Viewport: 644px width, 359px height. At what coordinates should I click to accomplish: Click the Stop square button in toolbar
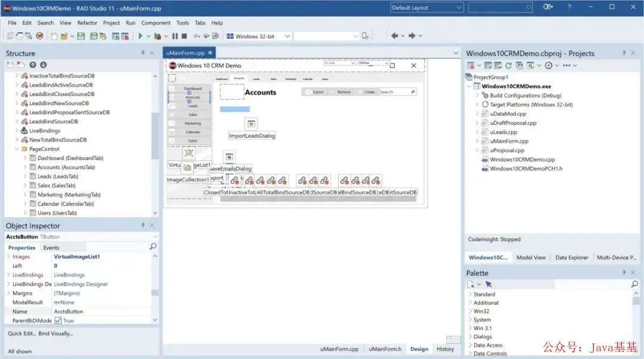(184, 36)
